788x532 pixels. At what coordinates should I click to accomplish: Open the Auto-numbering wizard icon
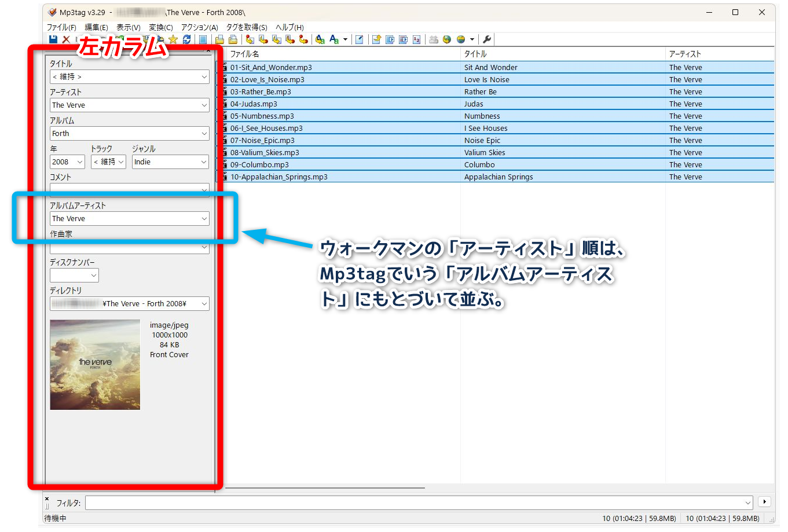point(416,39)
